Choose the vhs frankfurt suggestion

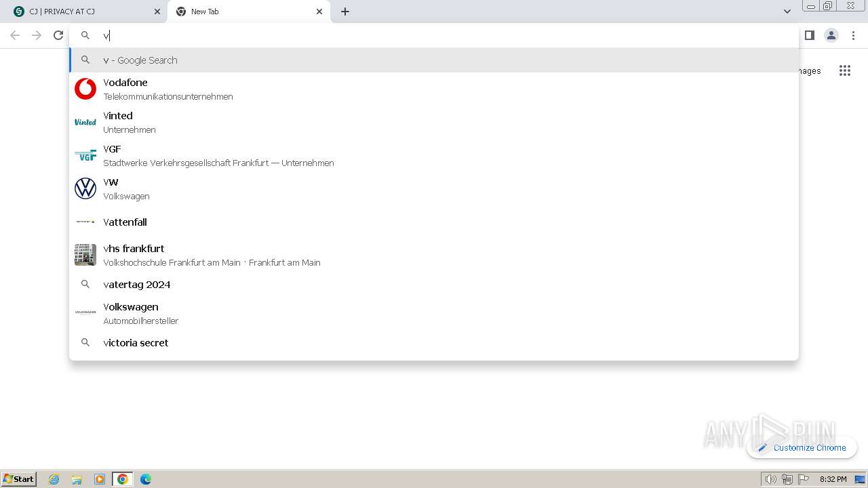tap(434, 255)
